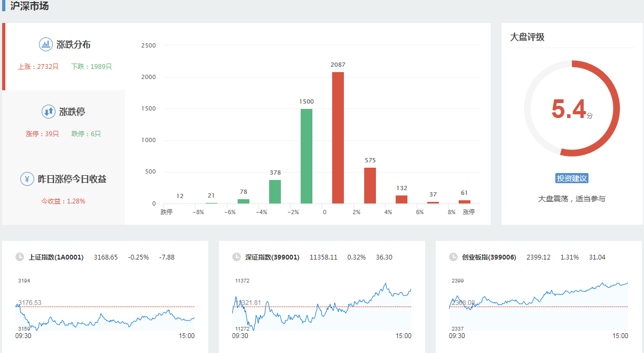Switch to the 涨跌停 tab
This screenshot has height=353, width=644.
[72, 112]
